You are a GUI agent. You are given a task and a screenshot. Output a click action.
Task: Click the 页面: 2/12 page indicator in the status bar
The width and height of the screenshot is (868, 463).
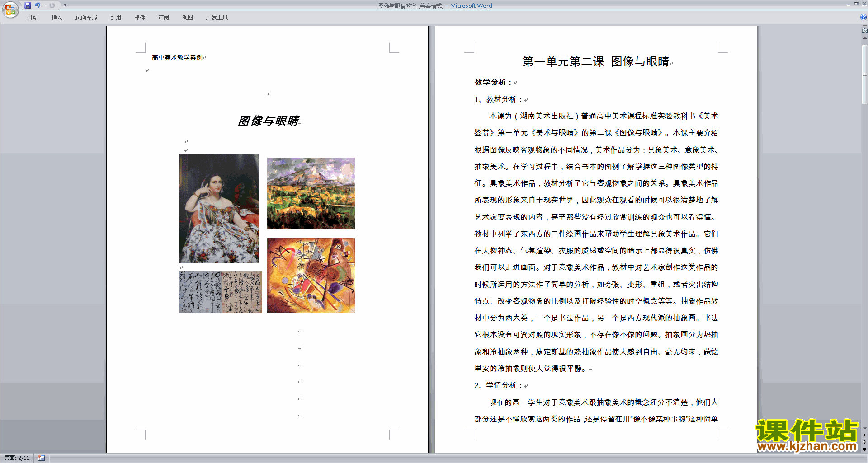pyautogui.click(x=17, y=458)
